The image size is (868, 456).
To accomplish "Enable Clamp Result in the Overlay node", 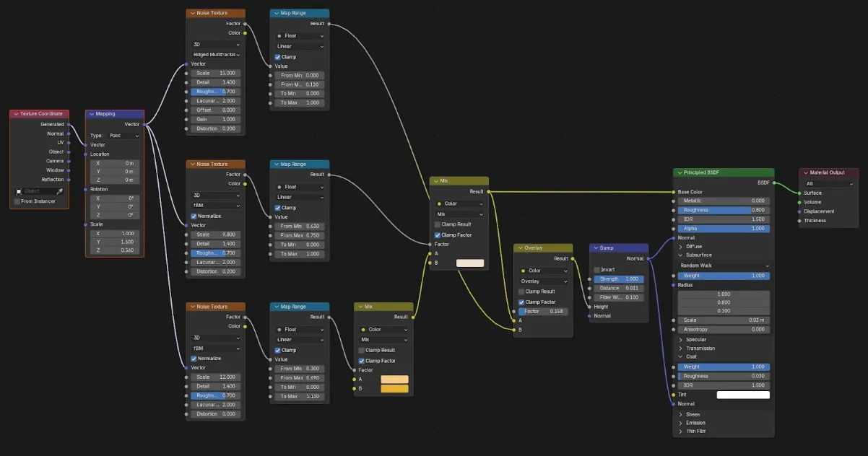I will click(x=521, y=292).
